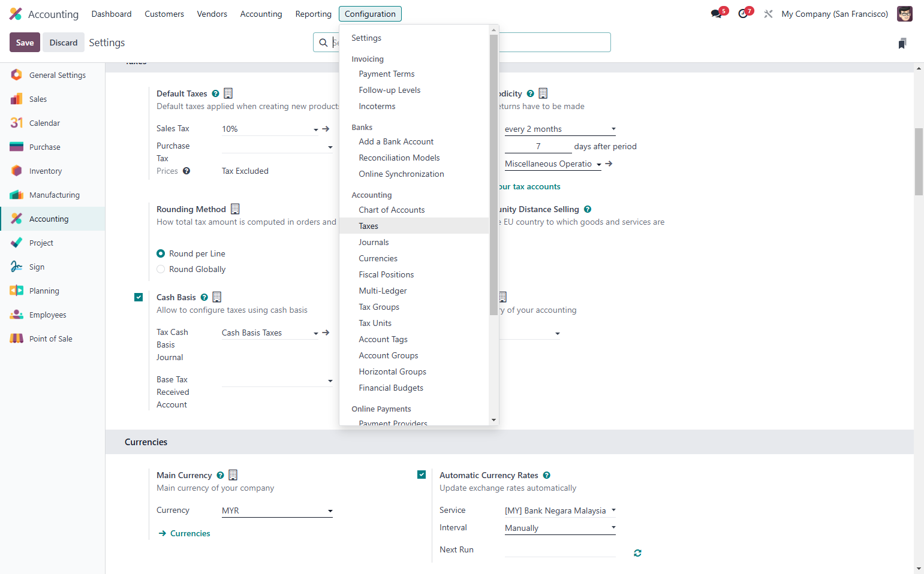Toggle Automatic Currency Rates checkbox

coord(422,475)
